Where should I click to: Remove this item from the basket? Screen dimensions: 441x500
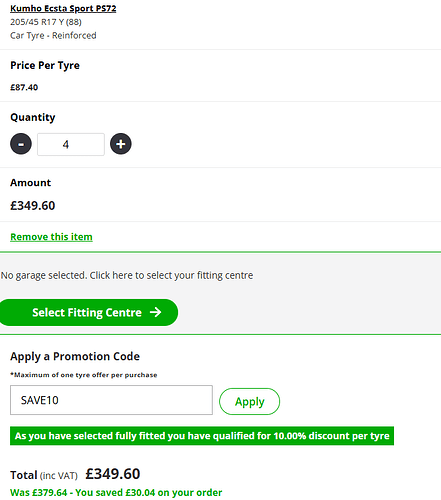51,237
